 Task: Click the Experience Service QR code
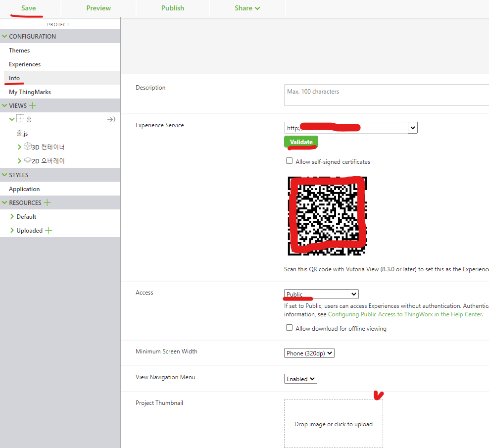click(x=327, y=216)
